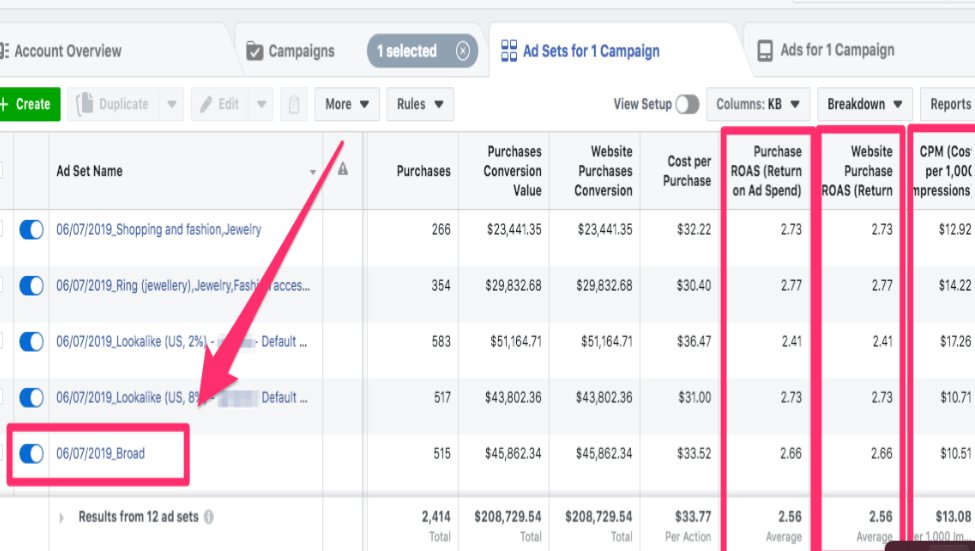
Task: Open the Breakdown dropdown
Action: (x=865, y=104)
